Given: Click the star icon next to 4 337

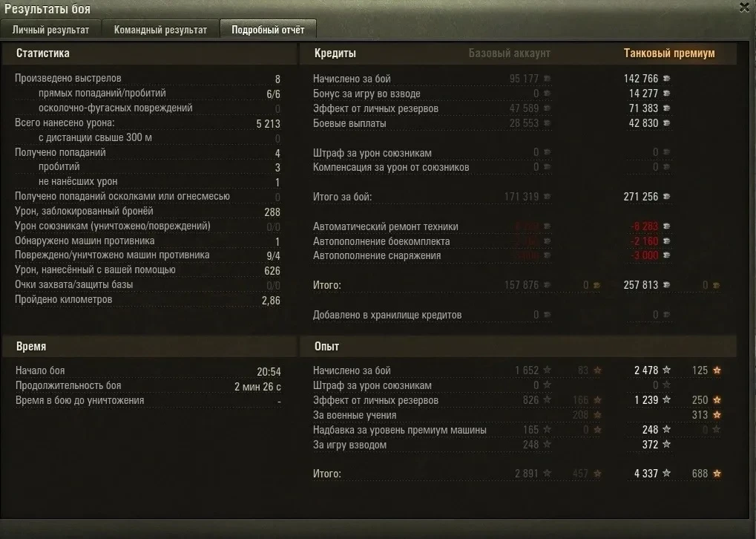Looking at the screenshot, I should (666, 474).
